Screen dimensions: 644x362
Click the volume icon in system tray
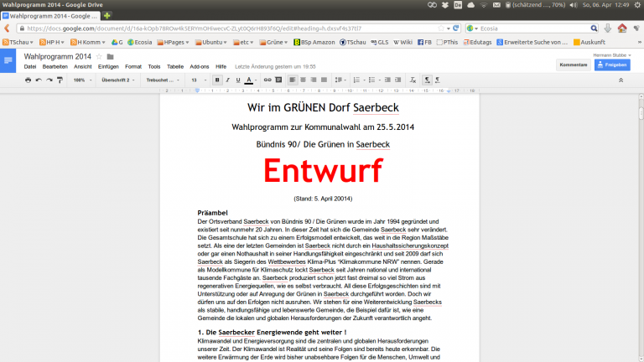coord(574,5)
